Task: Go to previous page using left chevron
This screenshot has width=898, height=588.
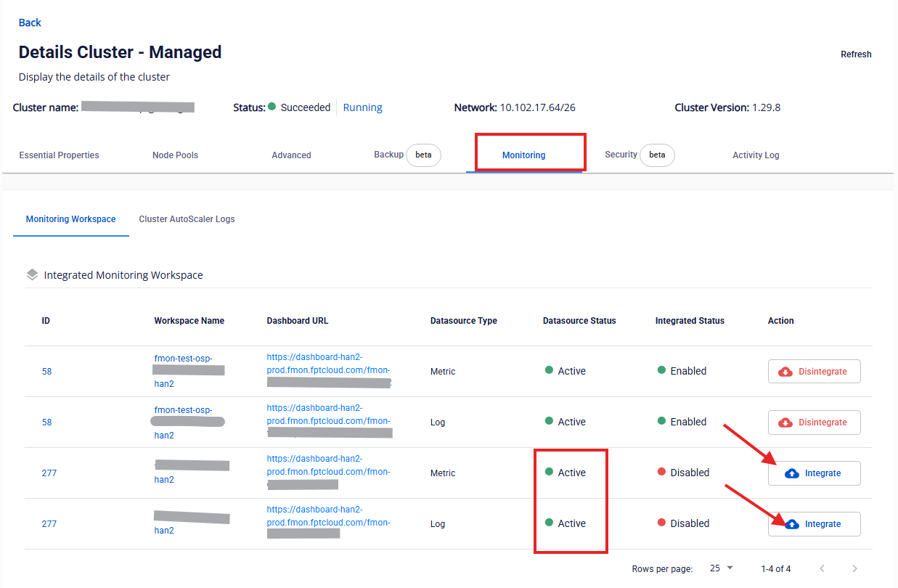Action: [x=822, y=568]
